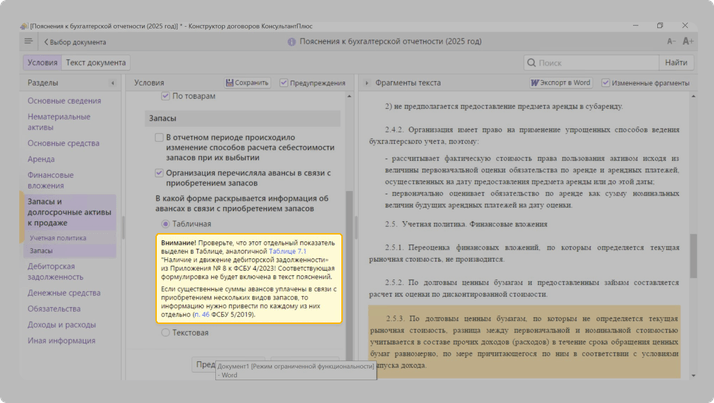Click the Запасы group header
This screenshot has height=403, width=714.
tap(242, 118)
